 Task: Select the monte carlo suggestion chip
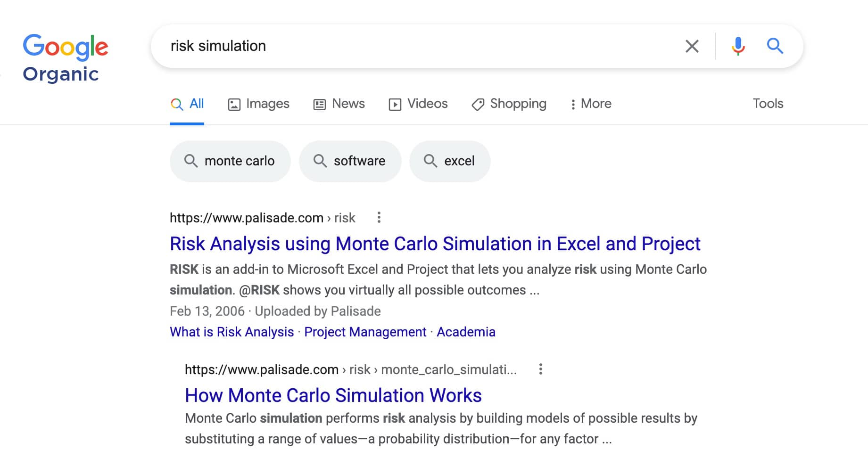pos(230,161)
